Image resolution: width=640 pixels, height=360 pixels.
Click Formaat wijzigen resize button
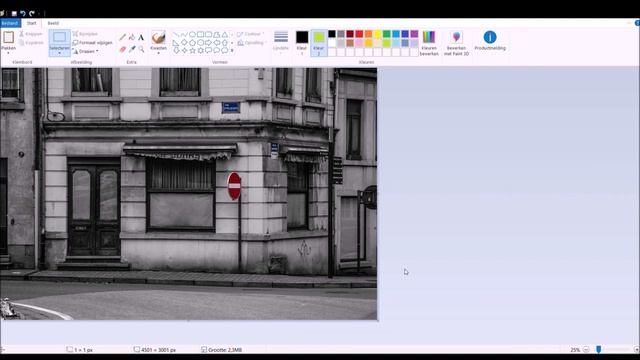(x=92, y=42)
